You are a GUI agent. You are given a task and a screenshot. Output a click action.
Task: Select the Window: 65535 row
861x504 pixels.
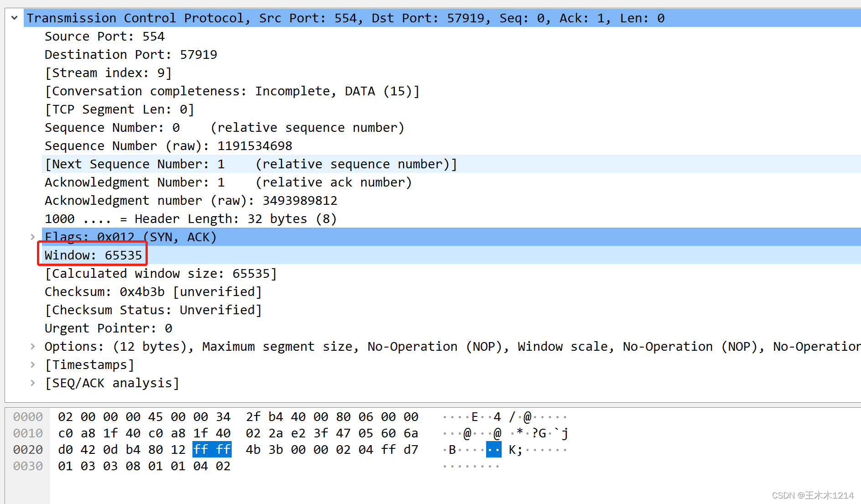451,255
